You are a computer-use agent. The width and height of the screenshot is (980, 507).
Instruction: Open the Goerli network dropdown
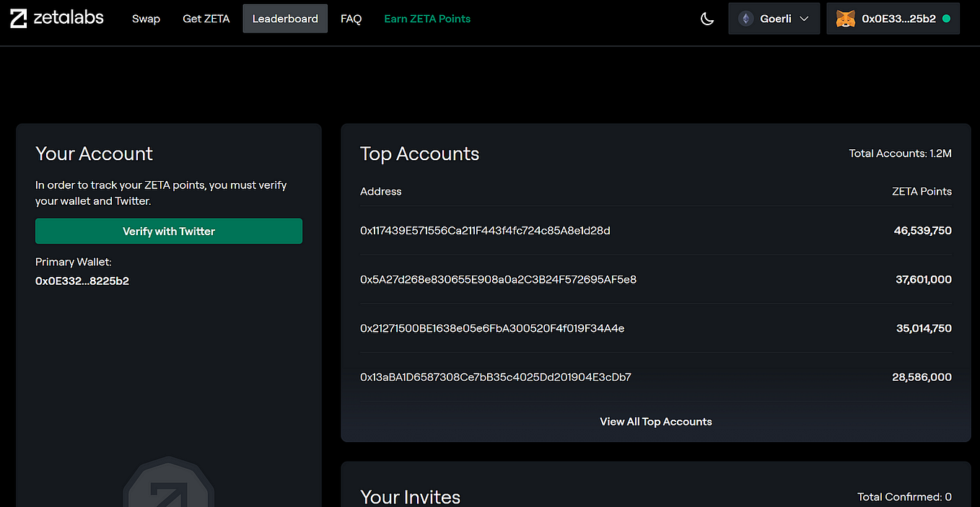(774, 18)
